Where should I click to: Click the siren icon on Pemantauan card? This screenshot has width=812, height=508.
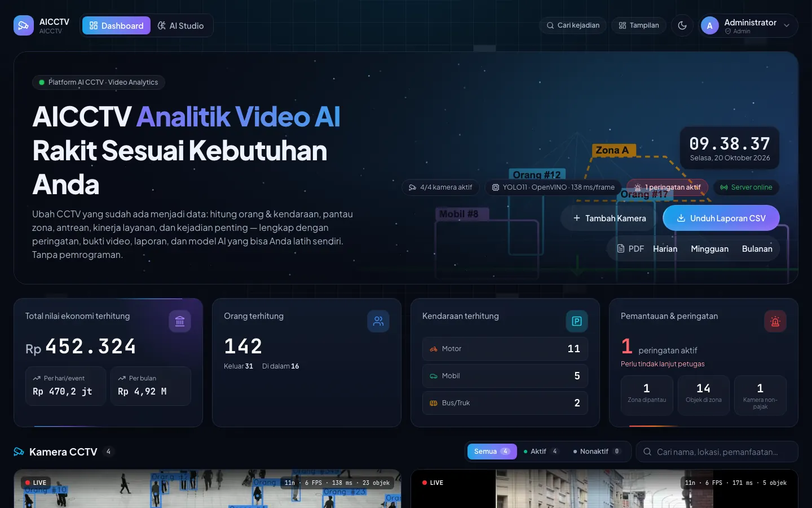pyautogui.click(x=775, y=321)
